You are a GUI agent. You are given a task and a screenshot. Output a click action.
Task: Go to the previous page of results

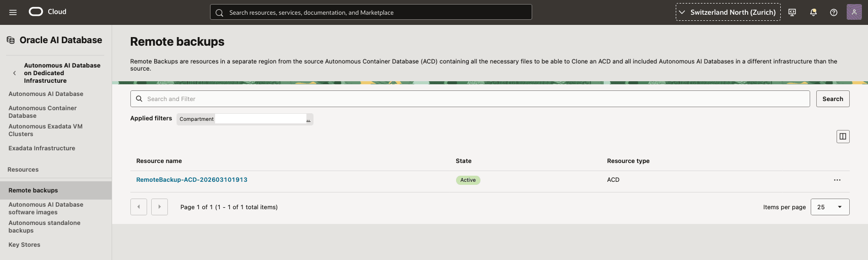[x=138, y=207]
